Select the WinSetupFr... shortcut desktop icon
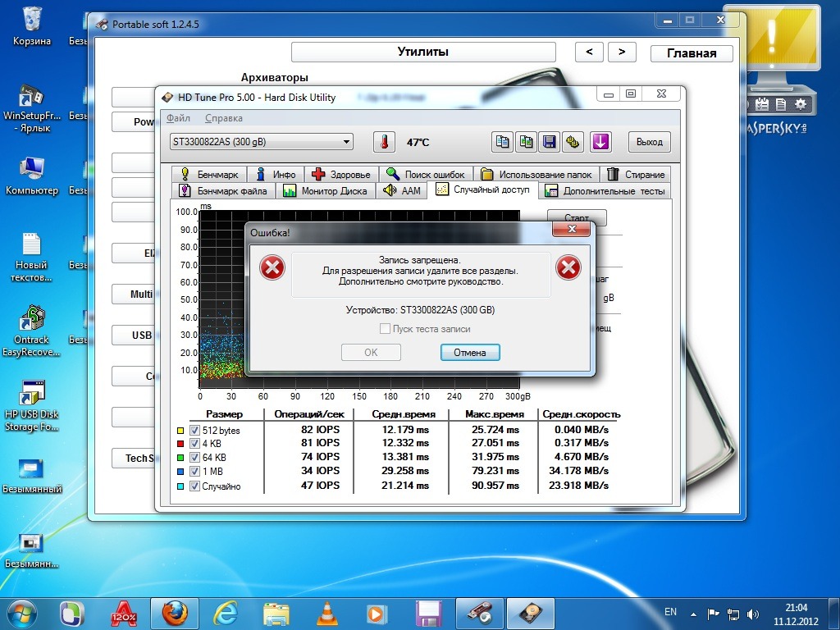 (x=32, y=109)
